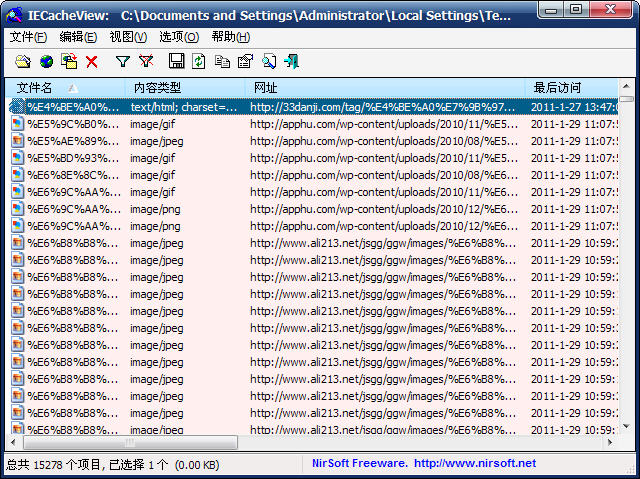Click the status text 总共 15278 个项目

pyautogui.click(x=53, y=464)
